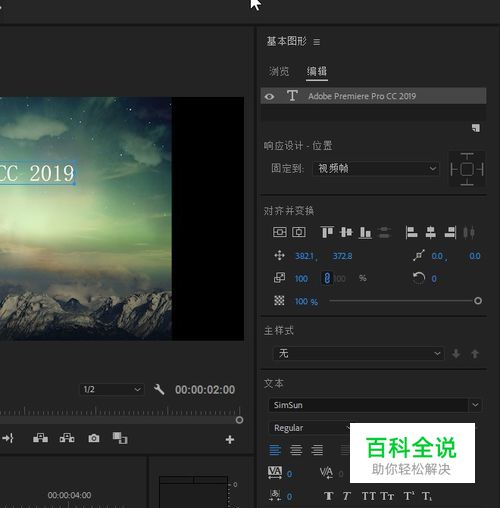Click the distribute vertically icon
The image size is (500, 508).
[385, 232]
